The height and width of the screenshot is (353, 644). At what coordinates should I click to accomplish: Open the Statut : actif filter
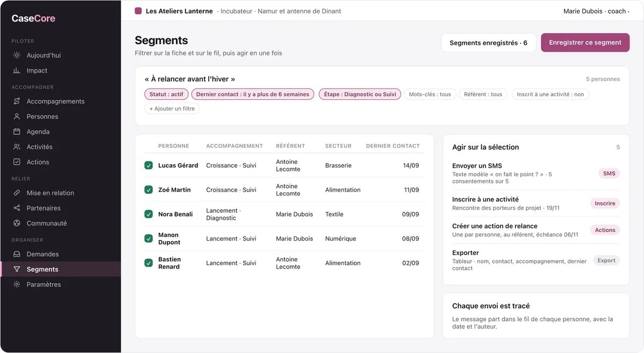[166, 94]
